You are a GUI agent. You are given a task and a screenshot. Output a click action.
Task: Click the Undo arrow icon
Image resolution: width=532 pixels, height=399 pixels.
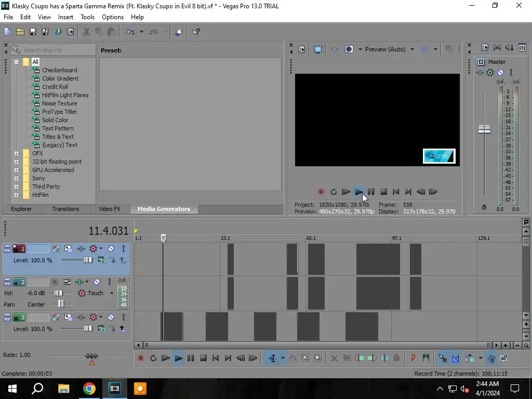130,32
